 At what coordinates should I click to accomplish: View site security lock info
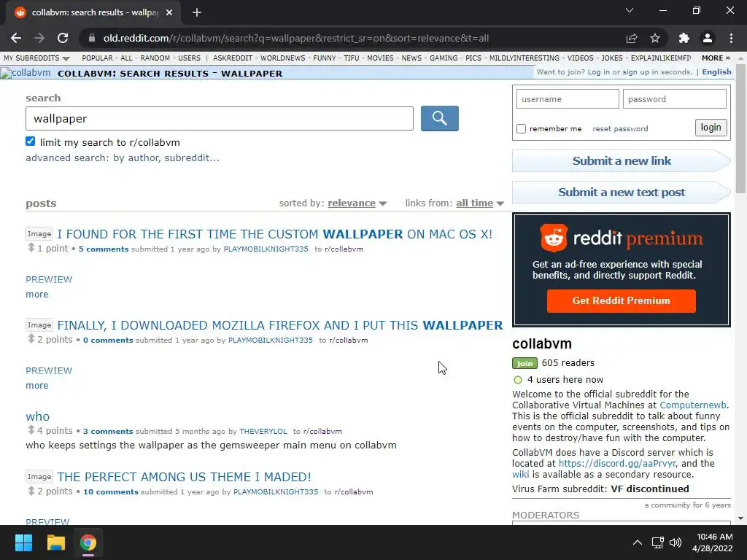coord(92,38)
